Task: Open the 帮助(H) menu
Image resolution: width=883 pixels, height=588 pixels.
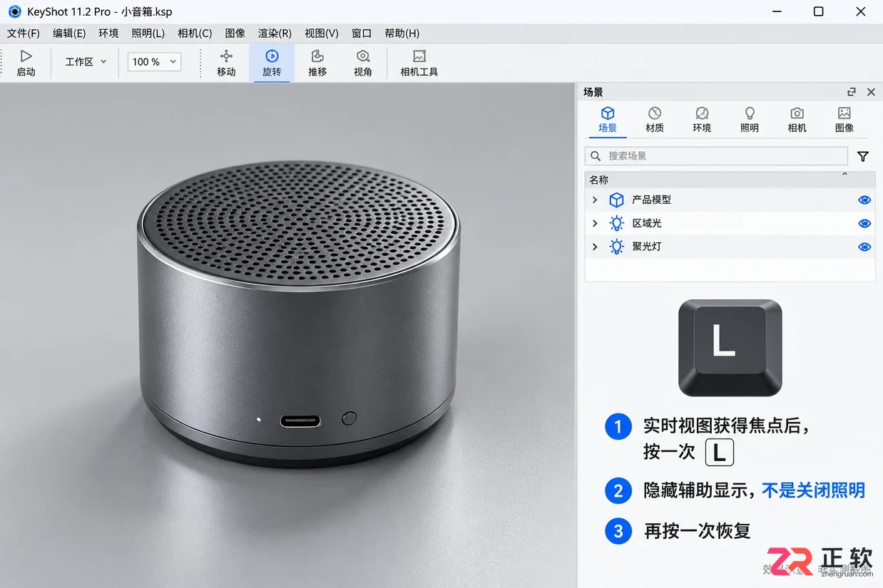Action: pyautogui.click(x=402, y=33)
